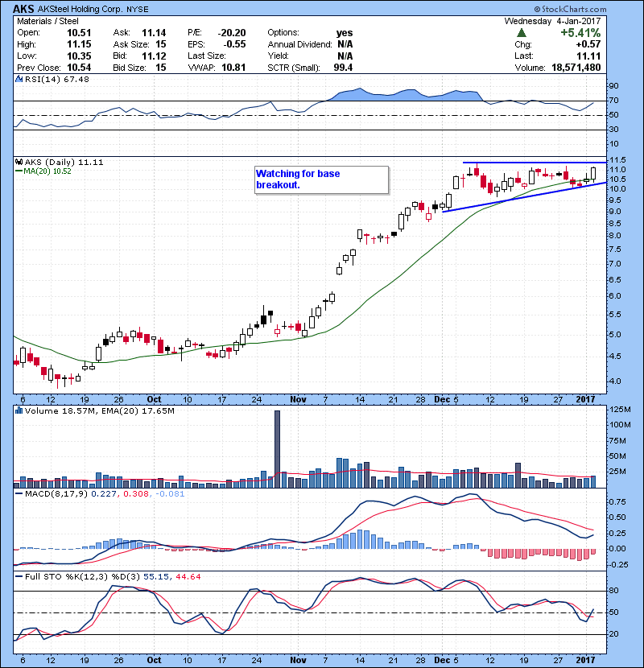644x668 pixels.
Task: Click the volume bars icon beside Volume label
Action: coord(19,410)
